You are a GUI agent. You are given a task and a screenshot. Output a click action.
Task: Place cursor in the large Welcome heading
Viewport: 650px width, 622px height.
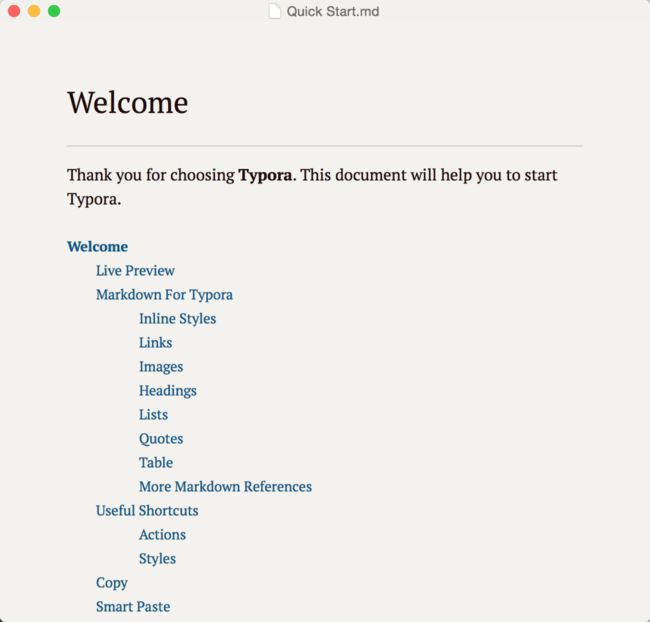pos(128,103)
